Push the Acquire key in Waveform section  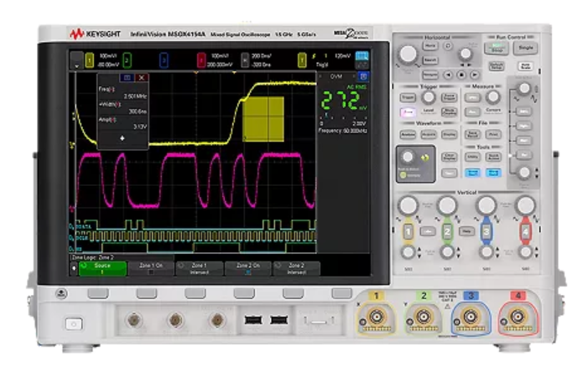[429, 134]
